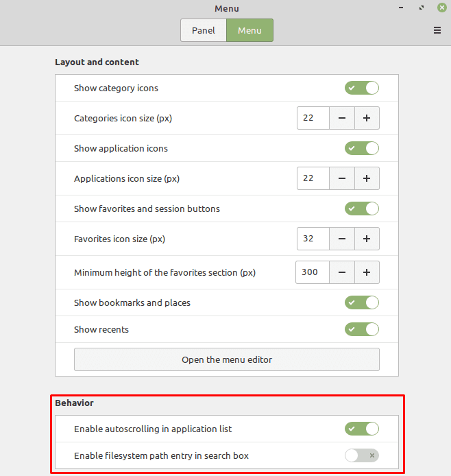Disable autoscrolling in application list
This screenshot has width=451, height=476.
tap(362, 429)
